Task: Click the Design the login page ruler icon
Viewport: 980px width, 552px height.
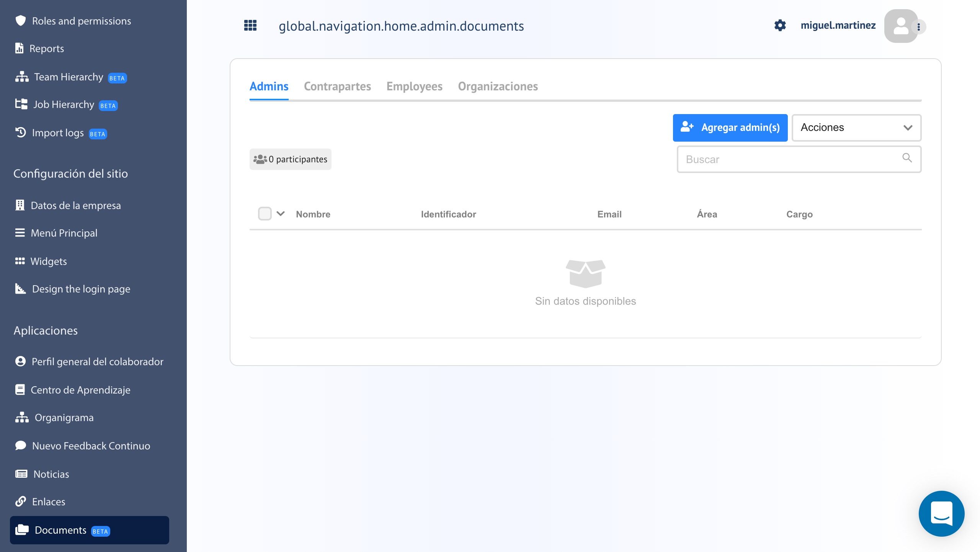Action: (21, 289)
